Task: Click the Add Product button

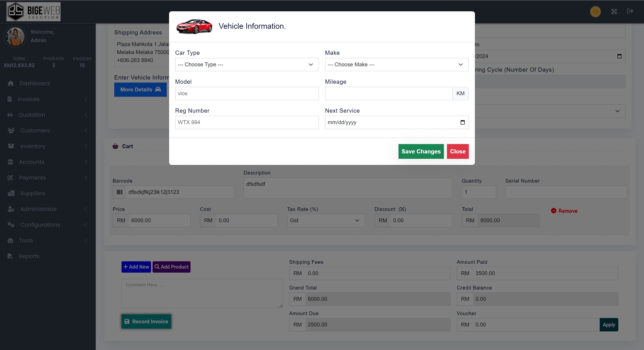Action: coord(172,267)
